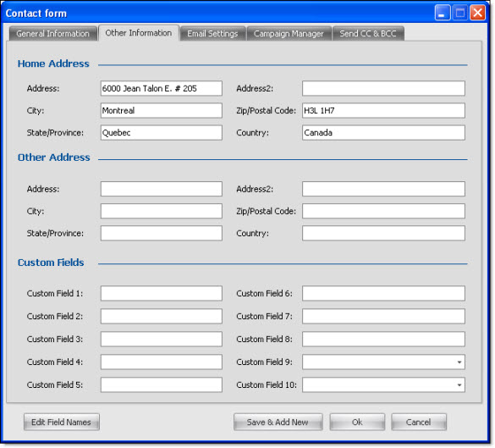Go to the Campaign Manager tab

point(289,34)
